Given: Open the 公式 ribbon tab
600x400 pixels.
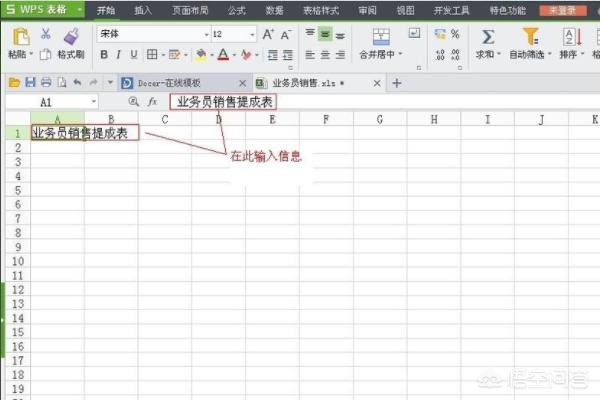Looking at the screenshot, I should tap(237, 10).
